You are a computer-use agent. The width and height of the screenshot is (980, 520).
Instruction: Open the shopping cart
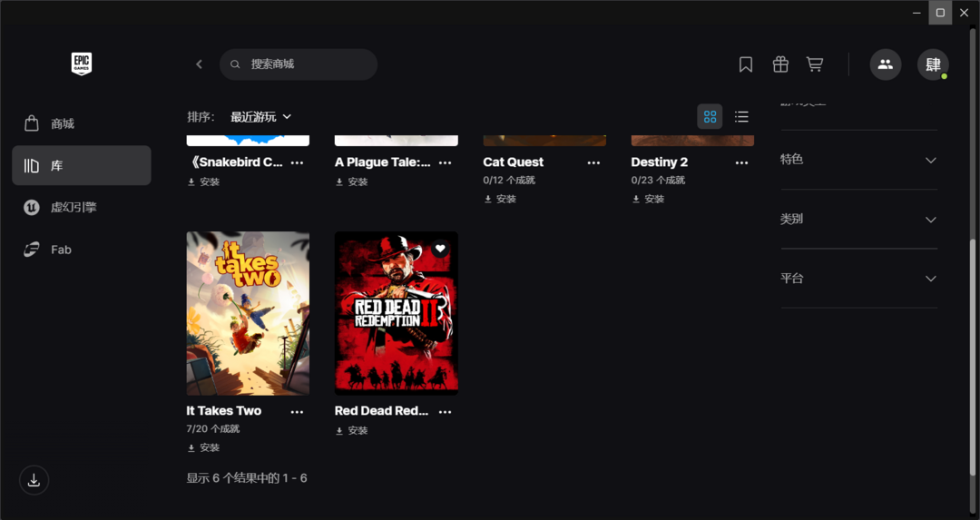click(x=815, y=64)
